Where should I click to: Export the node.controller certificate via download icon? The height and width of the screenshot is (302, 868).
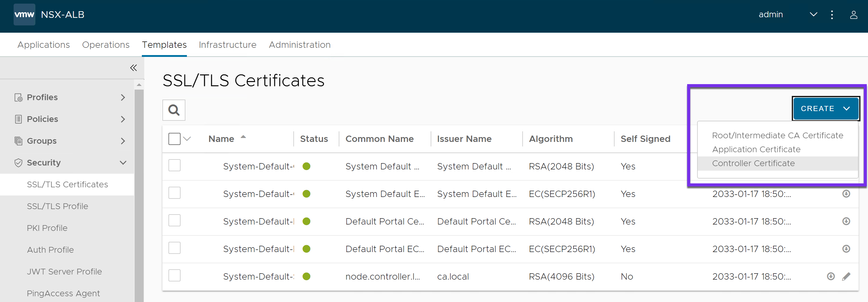tap(830, 276)
